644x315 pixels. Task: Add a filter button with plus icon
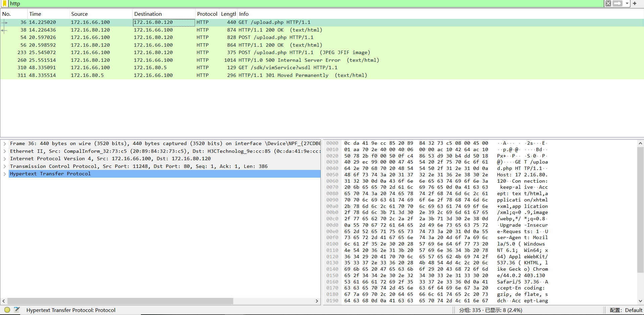635,3
